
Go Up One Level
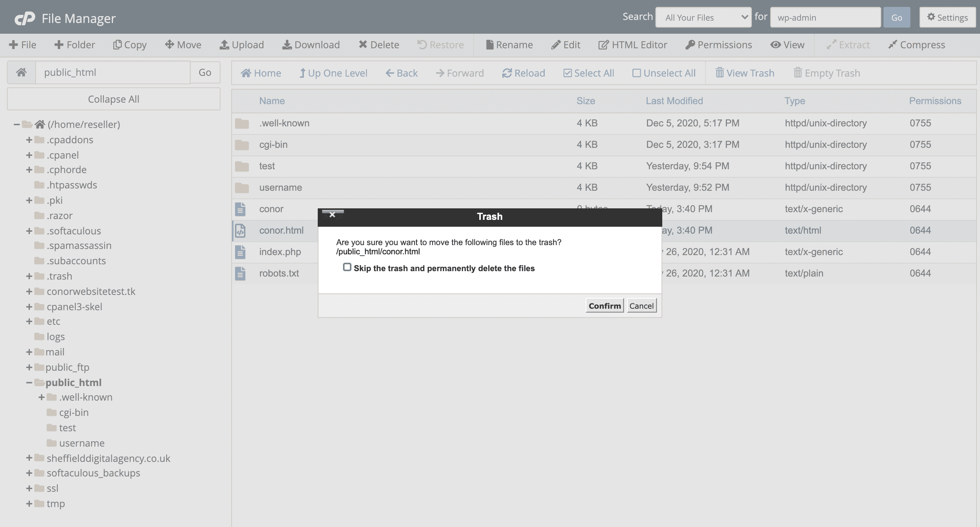click(x=333, y=73)
